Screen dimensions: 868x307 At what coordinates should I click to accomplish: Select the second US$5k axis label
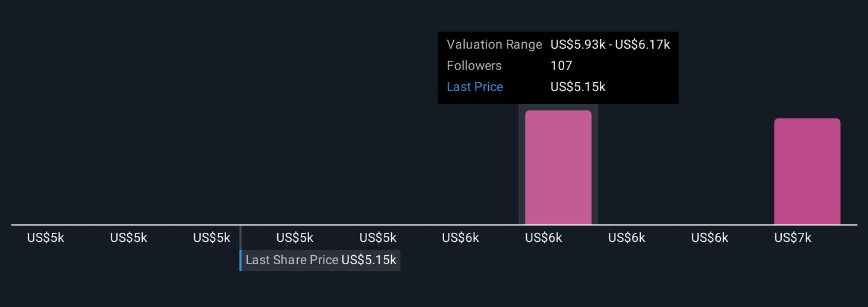(128, 238)
